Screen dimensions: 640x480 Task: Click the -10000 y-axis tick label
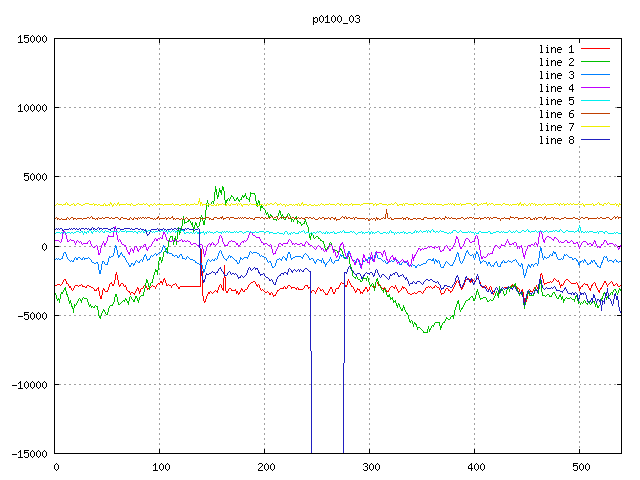27,385
